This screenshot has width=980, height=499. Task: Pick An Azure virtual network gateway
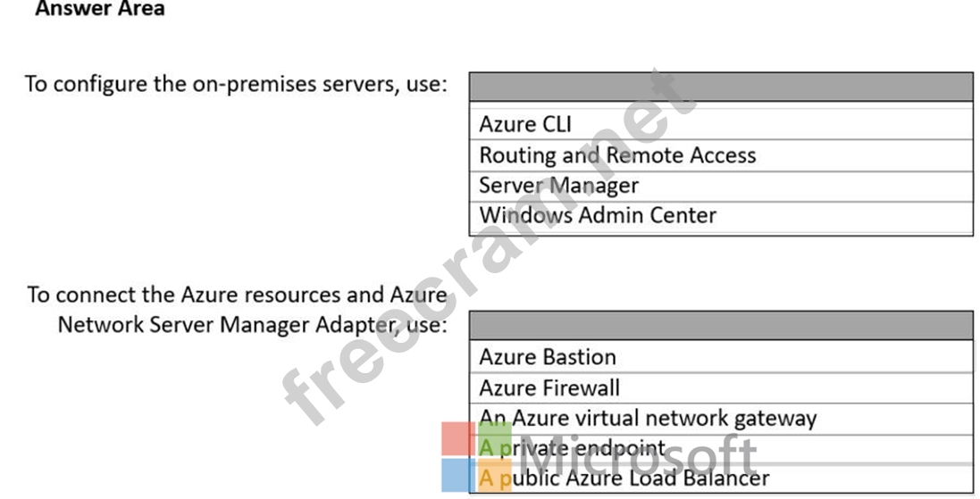(x=648, y=418)
